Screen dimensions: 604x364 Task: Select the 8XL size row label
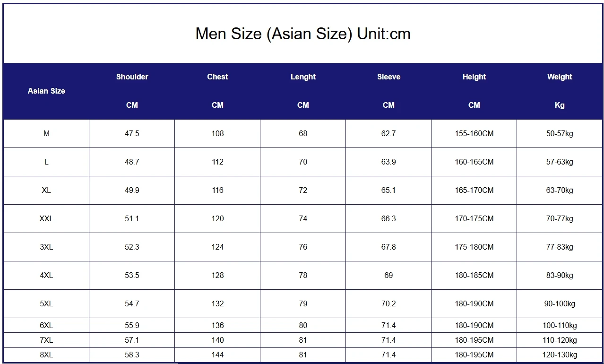46,355
